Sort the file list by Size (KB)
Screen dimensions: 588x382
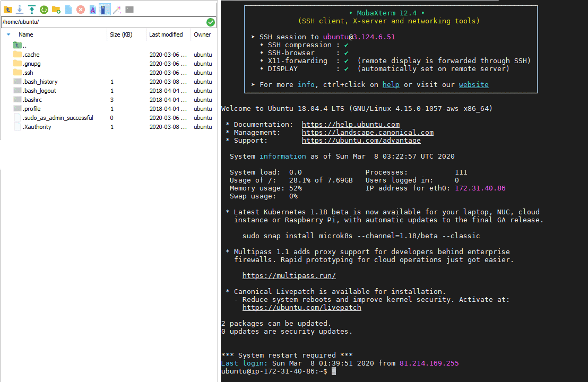tap(121, 34)
